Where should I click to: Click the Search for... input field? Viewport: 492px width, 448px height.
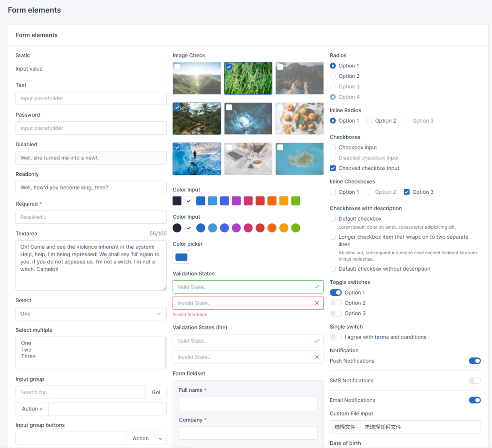[81, 392]
